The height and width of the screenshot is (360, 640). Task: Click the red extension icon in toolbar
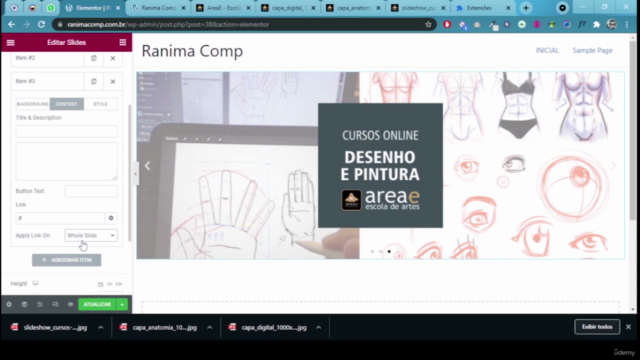[x=447, y=24]
